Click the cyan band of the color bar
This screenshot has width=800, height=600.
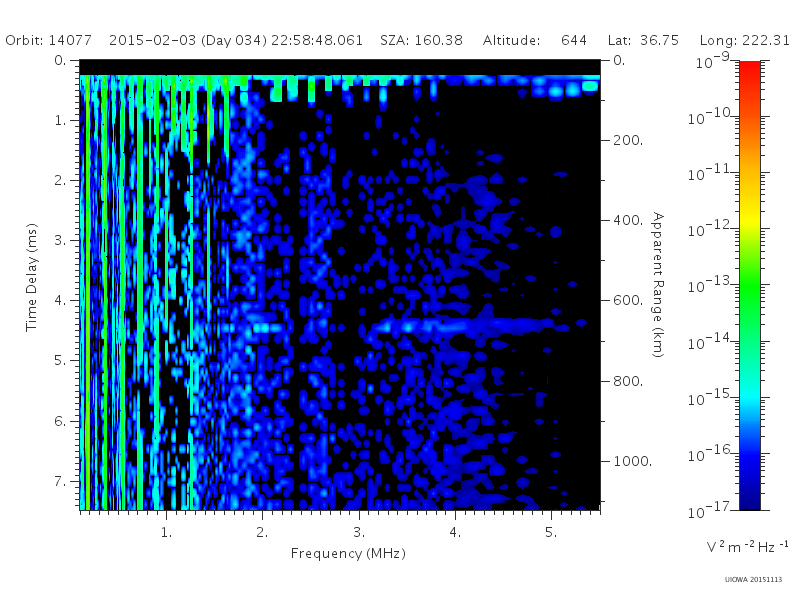click(x=750, y=395)
